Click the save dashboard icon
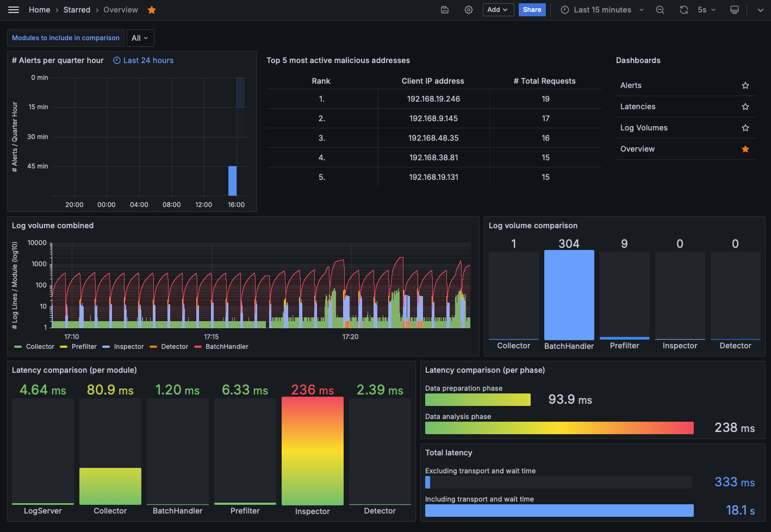The width and height of the screenshot is (771, 532). (x=445, y=10)
